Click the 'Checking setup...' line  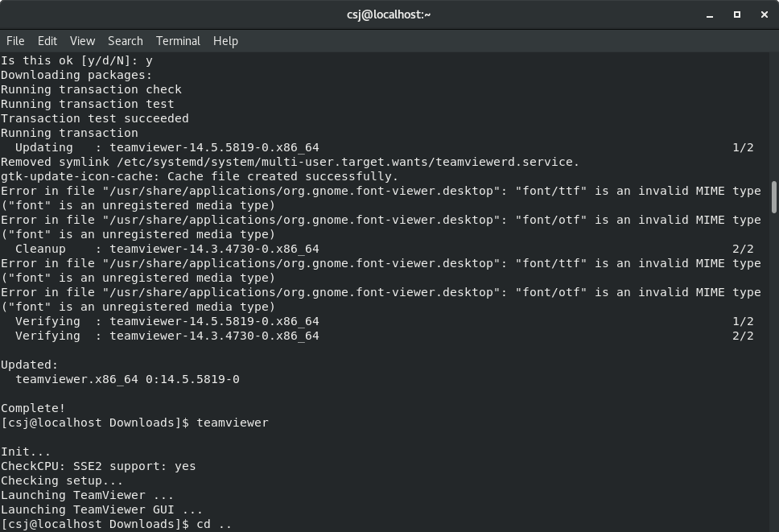(62, 480)
